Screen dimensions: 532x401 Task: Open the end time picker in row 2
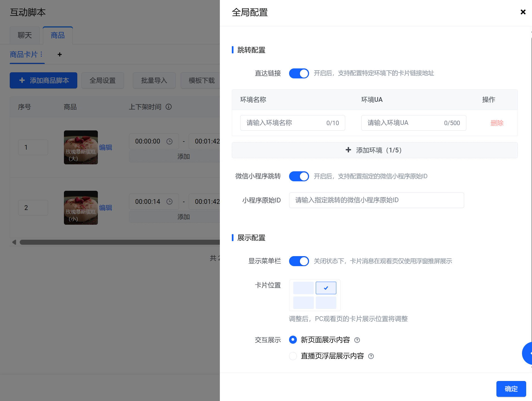point(205,202)
